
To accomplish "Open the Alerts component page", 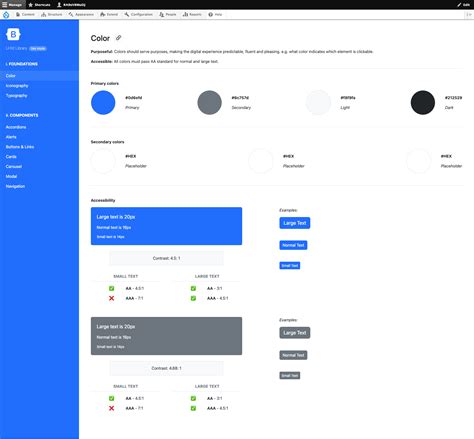I will [11, 137].
